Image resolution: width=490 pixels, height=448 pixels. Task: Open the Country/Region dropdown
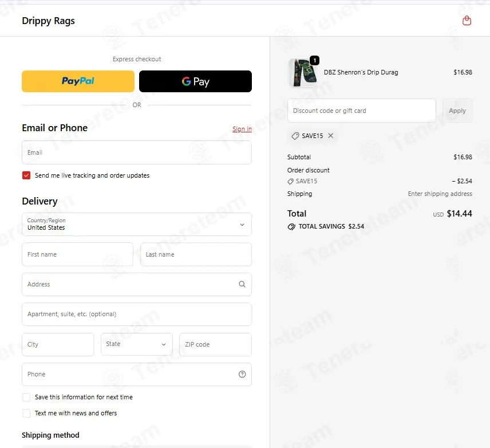(x=137, y=225)
